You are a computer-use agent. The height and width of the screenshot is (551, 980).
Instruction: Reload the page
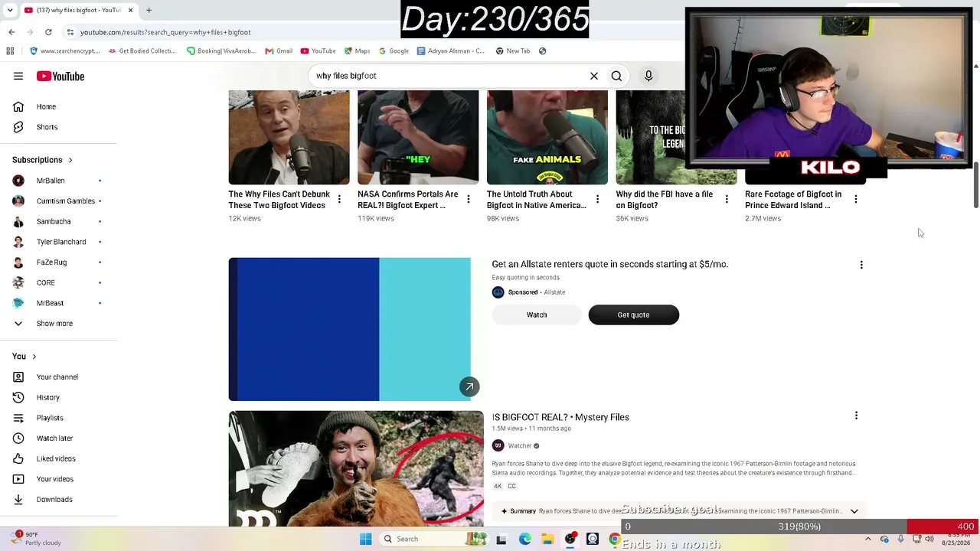click(48, 32)
